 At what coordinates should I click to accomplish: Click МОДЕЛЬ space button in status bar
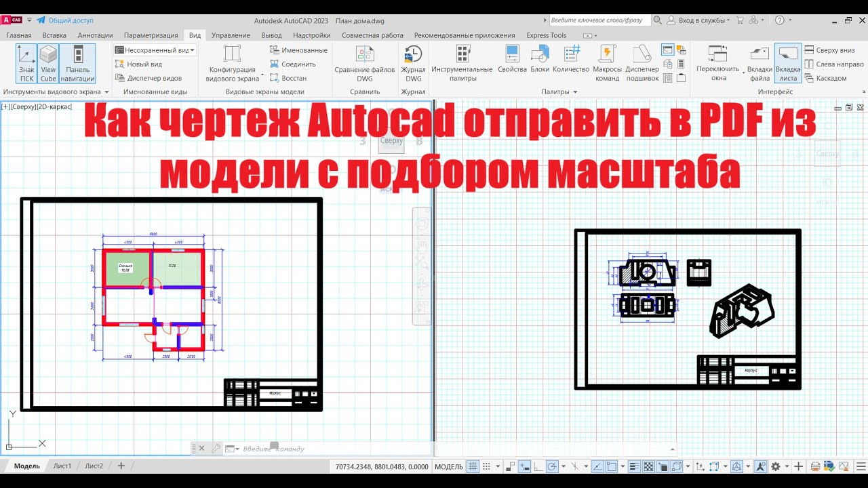point(449,466)
